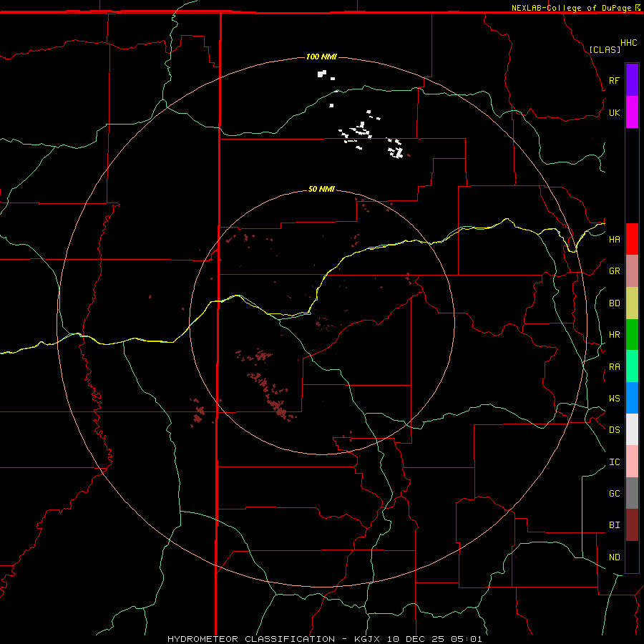Click the RF label beside the legend
Viewport: 644px width, 644px height.
pos(614,80)
